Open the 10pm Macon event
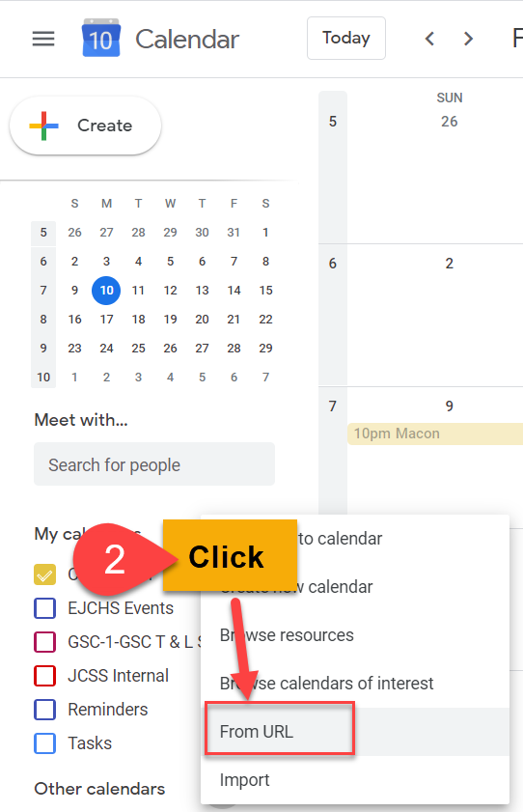 tap(435, 434)
